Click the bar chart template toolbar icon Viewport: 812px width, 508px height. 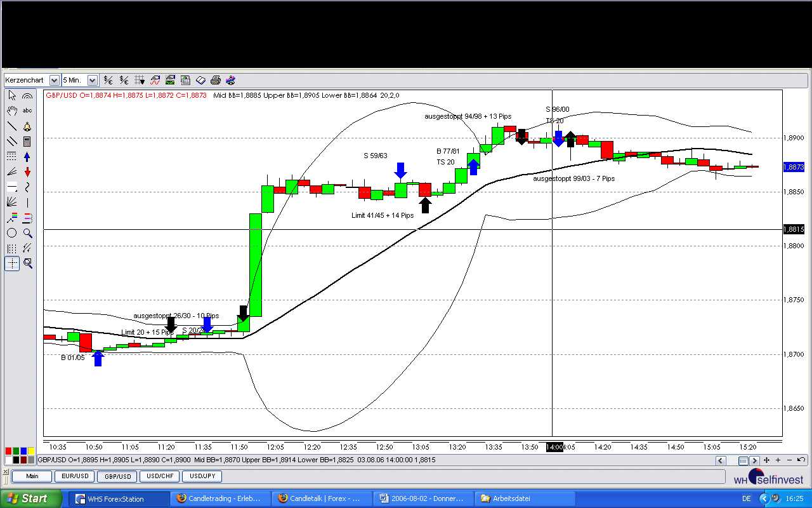tap(185, 80)
